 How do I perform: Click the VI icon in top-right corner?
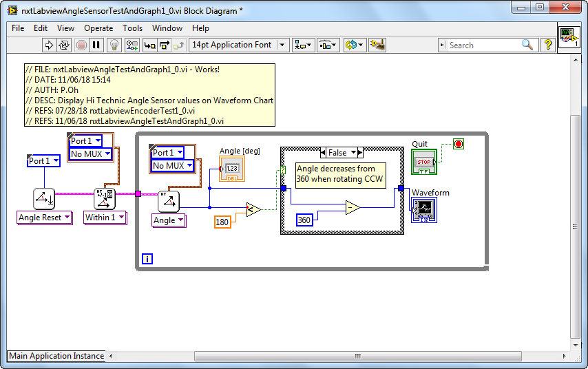[x=569, y=37]
